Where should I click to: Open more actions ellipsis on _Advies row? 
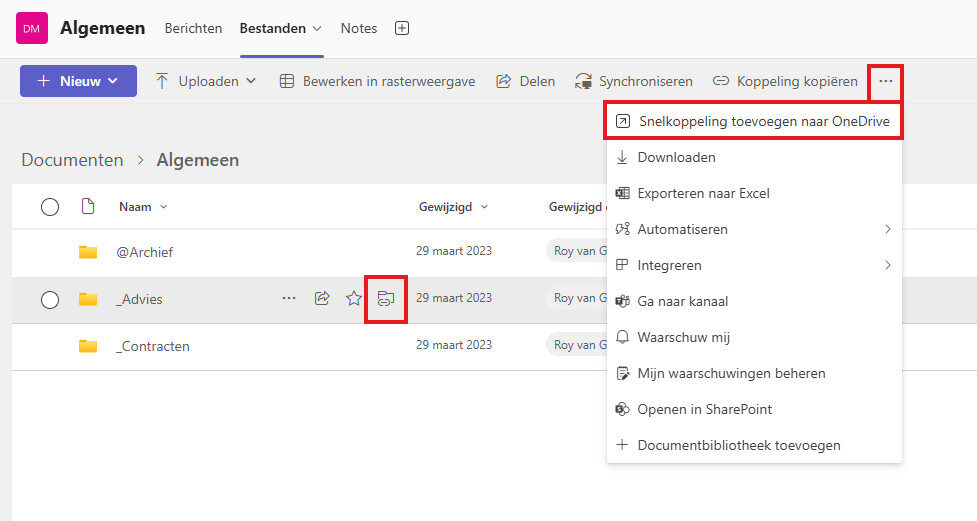[289, 298]
